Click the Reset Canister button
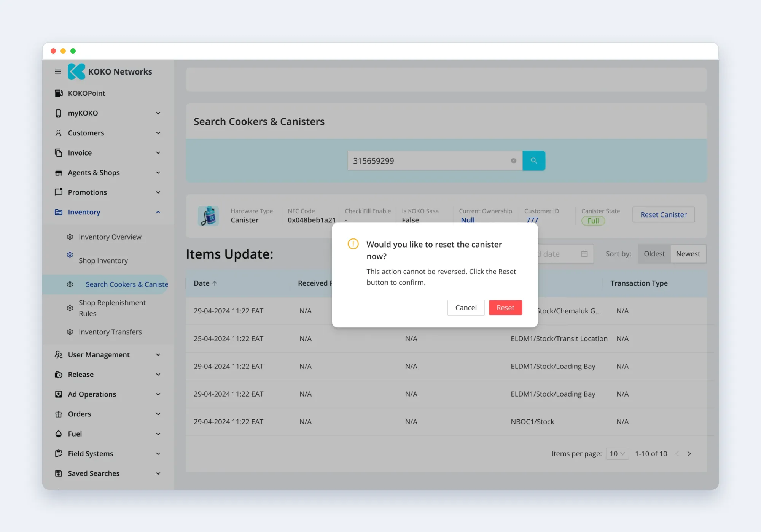 point(663,214)
